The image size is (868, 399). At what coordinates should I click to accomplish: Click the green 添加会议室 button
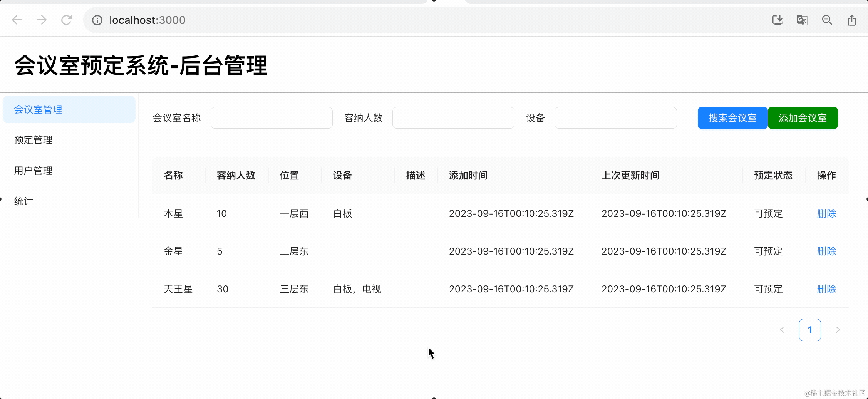(803, 118)
